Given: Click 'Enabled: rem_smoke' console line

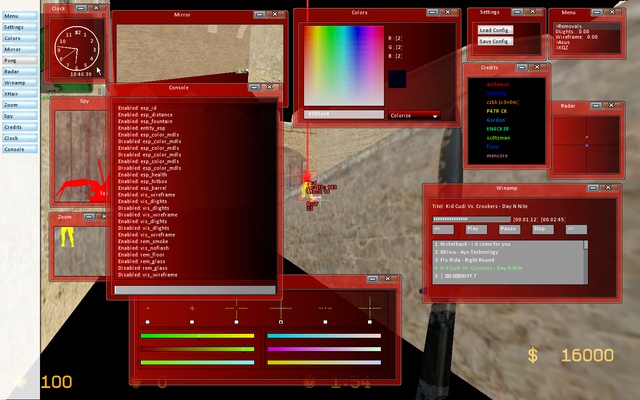Looking at the screenshot, I should pyautogui.click(x=143, y=241).
